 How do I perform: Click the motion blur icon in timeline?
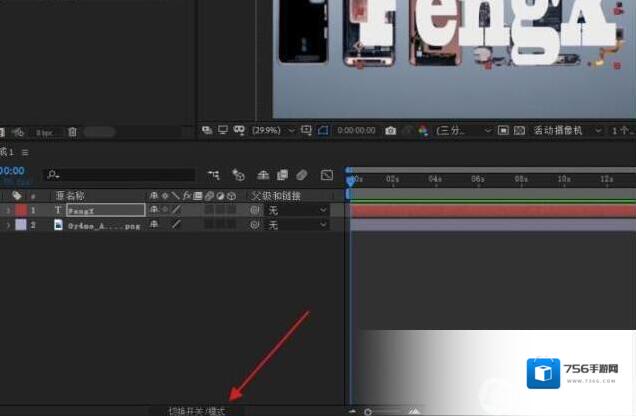click(x=302, y=175)
